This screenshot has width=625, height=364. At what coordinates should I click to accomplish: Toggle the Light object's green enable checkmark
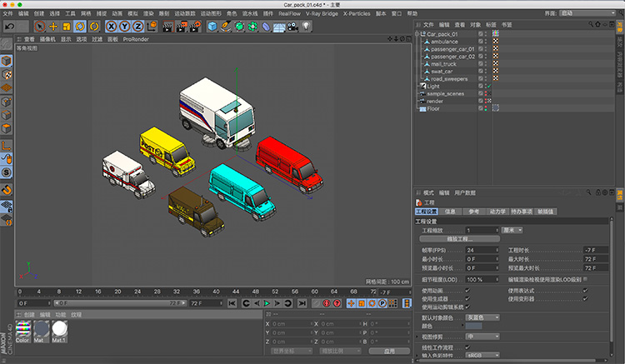click(489, 86)
